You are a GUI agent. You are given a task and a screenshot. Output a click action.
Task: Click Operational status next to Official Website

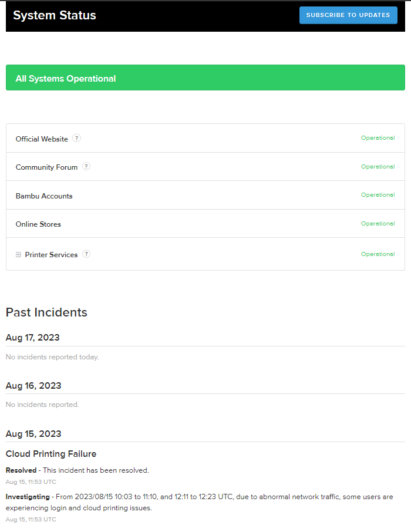pyautogui.click(x=378, y=138)
